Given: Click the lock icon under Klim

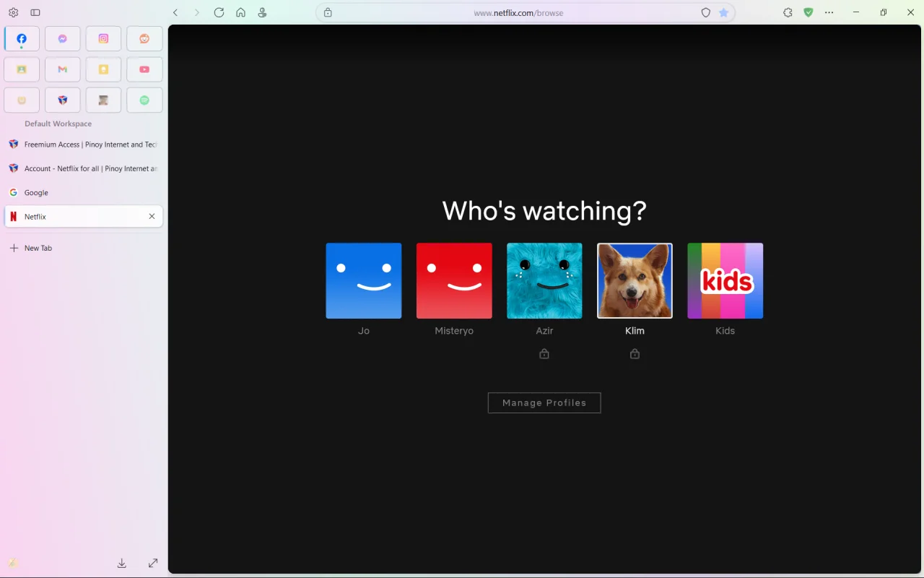Looking at the screenshot, I should coord(635,353).
